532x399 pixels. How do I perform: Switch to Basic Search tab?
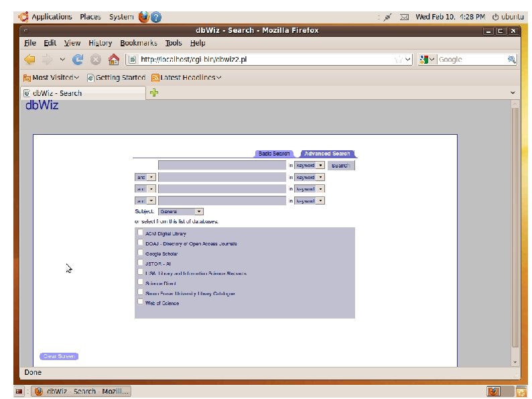(274, 154)
